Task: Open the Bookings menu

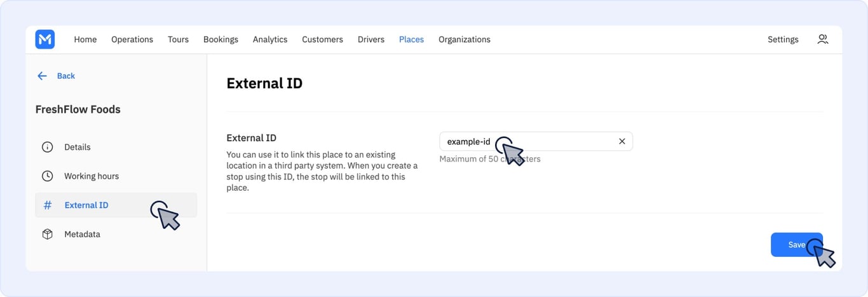Action: [x=220, y=39]
